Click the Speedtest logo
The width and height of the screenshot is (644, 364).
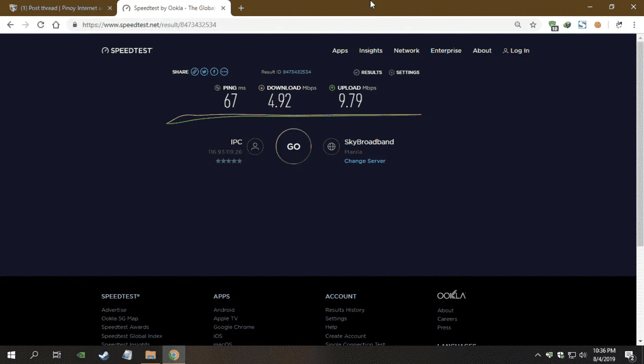127,50
